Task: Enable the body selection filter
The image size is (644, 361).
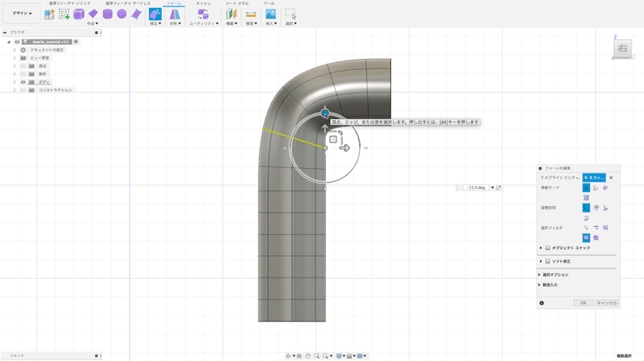Action: 596,238
